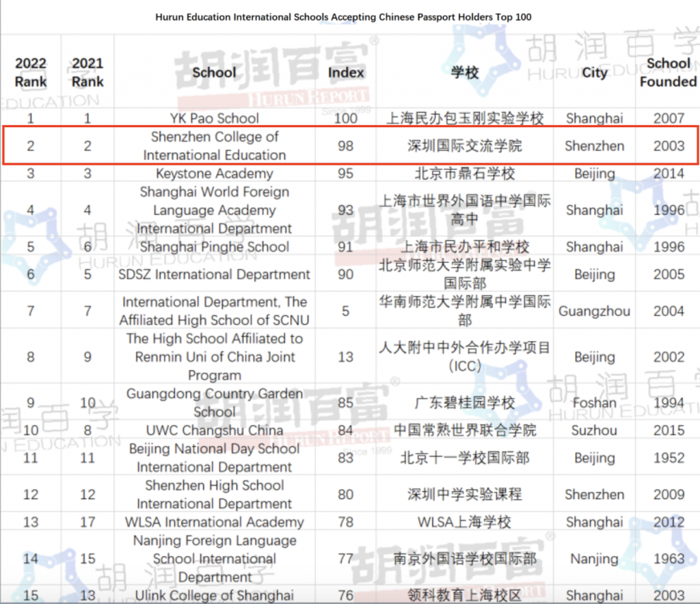Click the 'Suzhou' city cell
Image resolution: width=700 pixels, height=604 pixels.
(595, 430)
